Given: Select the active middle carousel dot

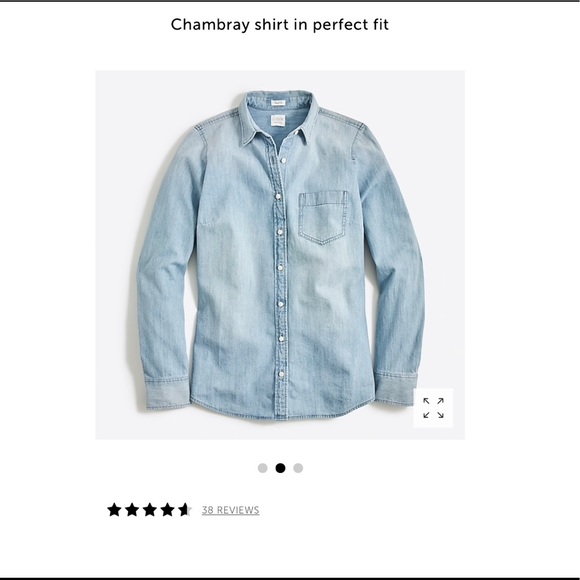Looking at the screenshot, I should click(280, 468).
